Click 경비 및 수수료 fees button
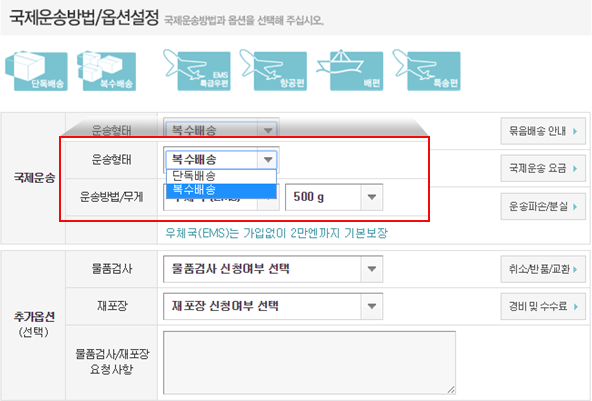The image size is (592, 401). point(543,306)
